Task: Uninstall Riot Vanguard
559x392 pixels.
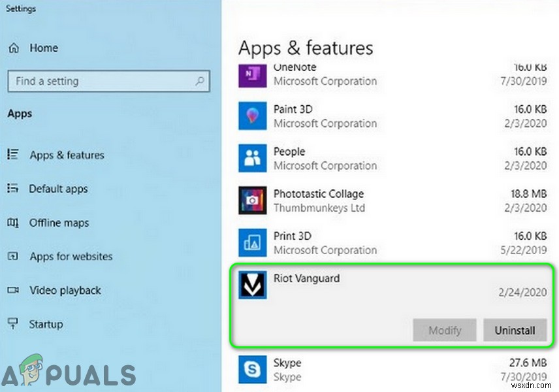Action: coord(515,331)
